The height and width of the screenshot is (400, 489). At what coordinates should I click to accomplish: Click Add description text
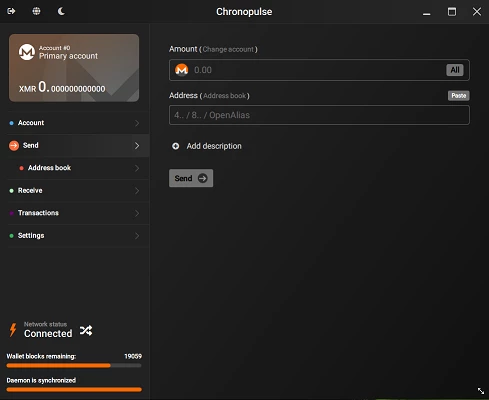pyautogui.click(x=214, y=146)
